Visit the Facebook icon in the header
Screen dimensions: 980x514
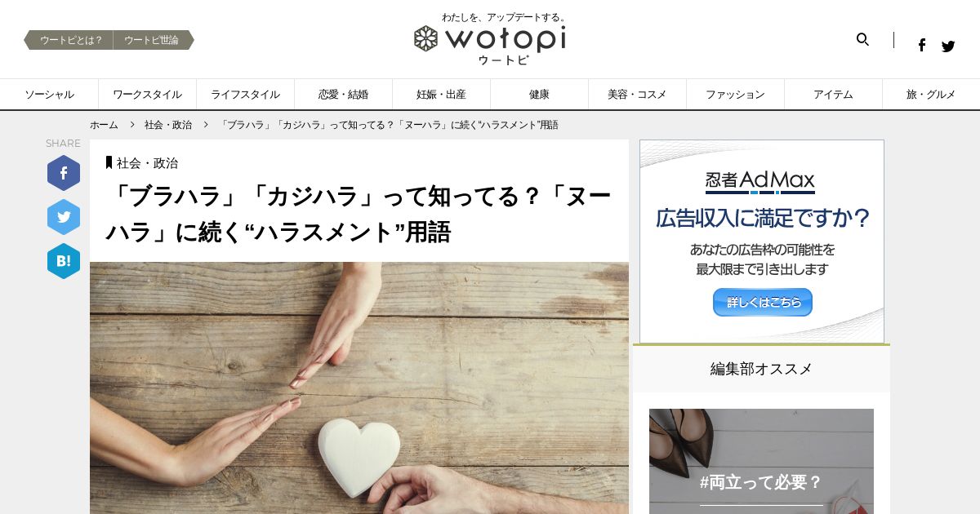(921, 46)
